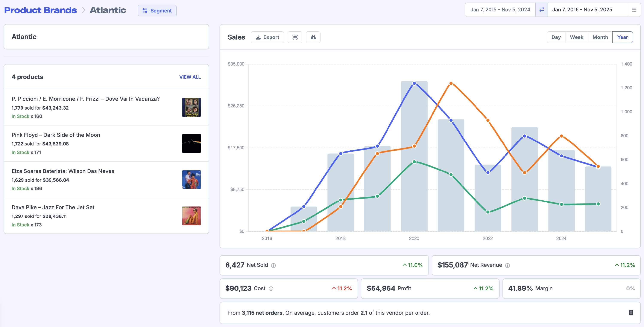Click the Net Sold info icon
The width and height of the screenshot is (644, 327).
(273, 266)
